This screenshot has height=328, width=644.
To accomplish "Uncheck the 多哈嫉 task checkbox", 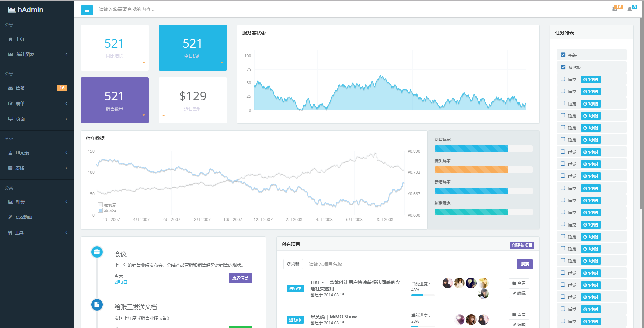I will [563, 67].
